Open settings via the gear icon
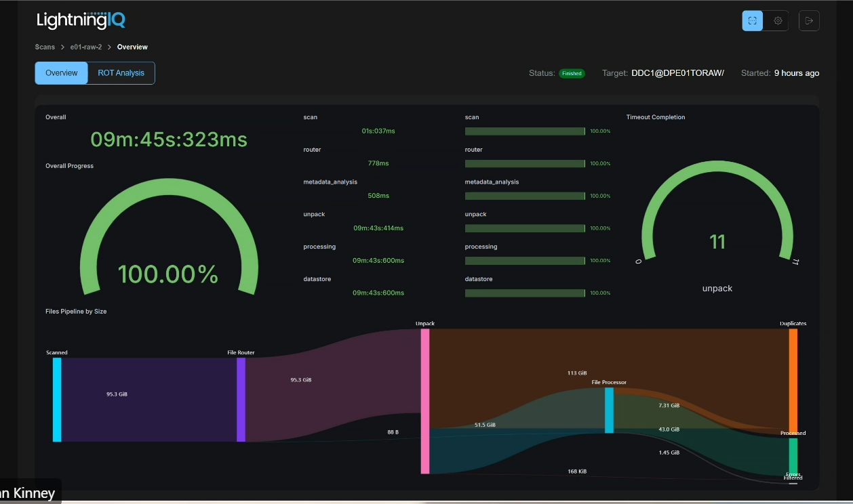 (x=778, y=21)
